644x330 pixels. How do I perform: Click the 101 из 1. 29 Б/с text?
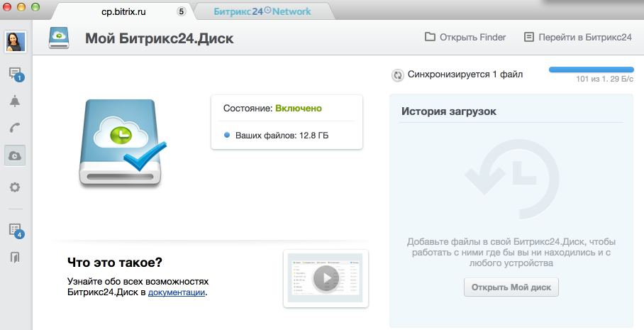tap(604, 79)
